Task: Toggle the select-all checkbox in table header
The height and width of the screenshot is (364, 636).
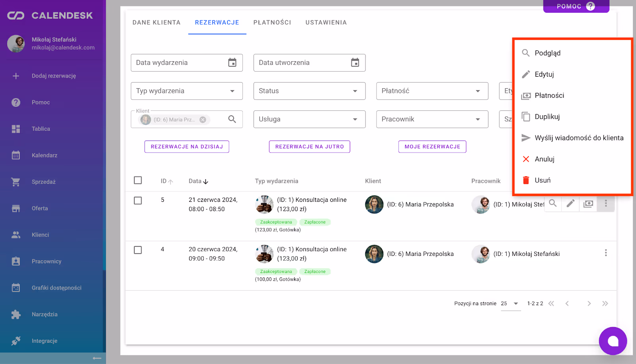Action: 138,180
